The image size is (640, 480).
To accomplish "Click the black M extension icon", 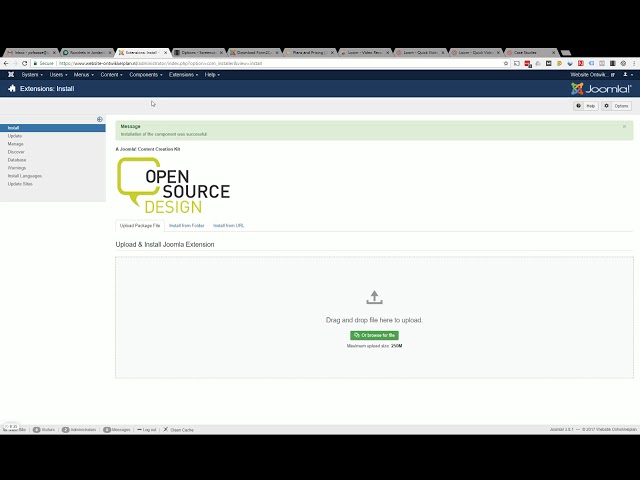I will (x=549, y=63).
